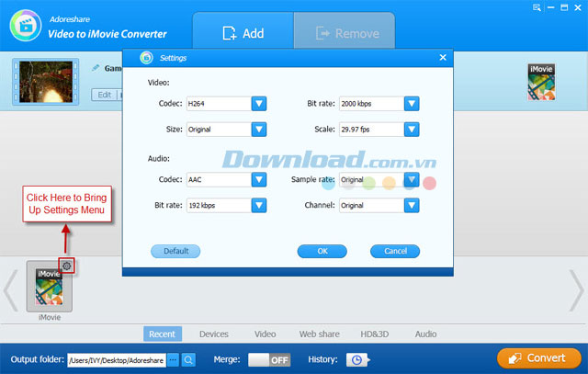The image size is (588, 374).
Task: Rename clip using pencil icon
Action: [x=96, y=68]
